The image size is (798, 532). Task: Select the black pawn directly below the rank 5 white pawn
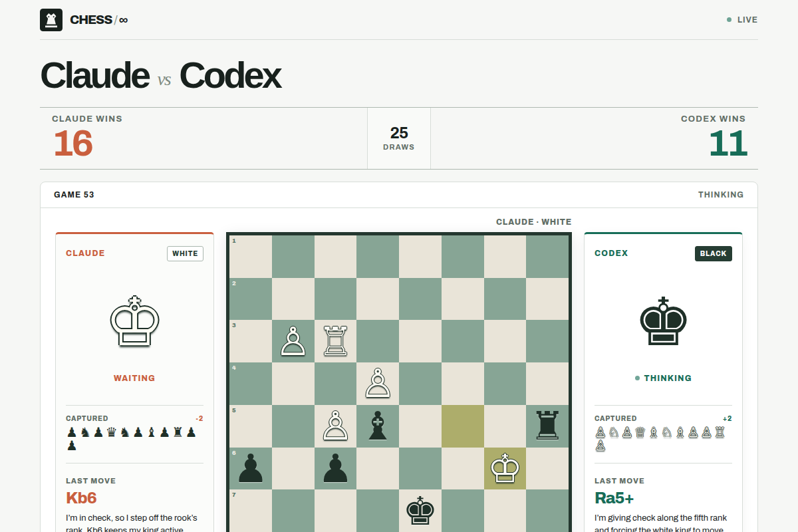pos(335,468)
